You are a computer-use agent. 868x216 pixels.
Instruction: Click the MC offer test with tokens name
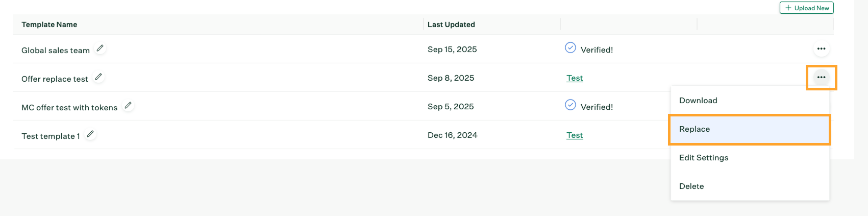[x=69, y=108]
